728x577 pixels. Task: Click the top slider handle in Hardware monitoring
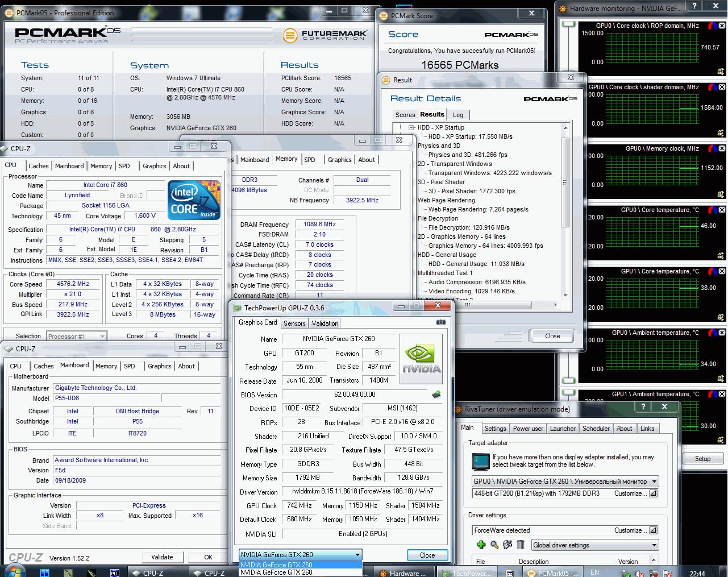[x=570, y=24]
